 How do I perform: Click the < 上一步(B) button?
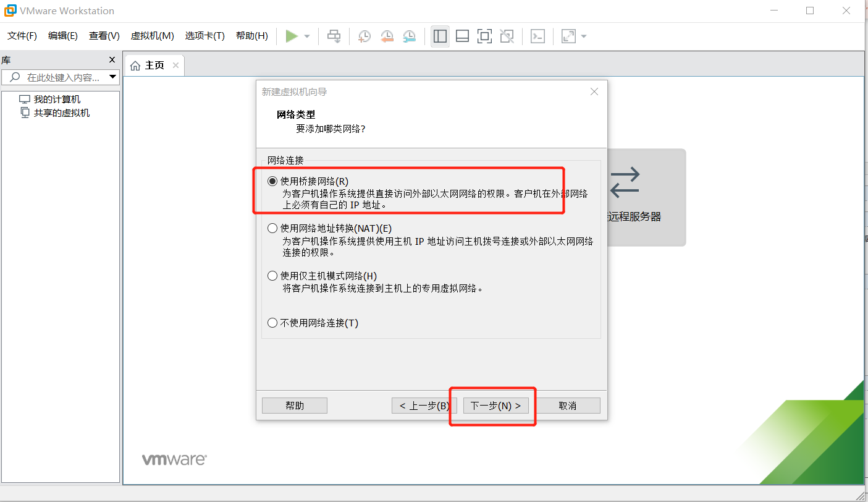[x=424, y=406]
